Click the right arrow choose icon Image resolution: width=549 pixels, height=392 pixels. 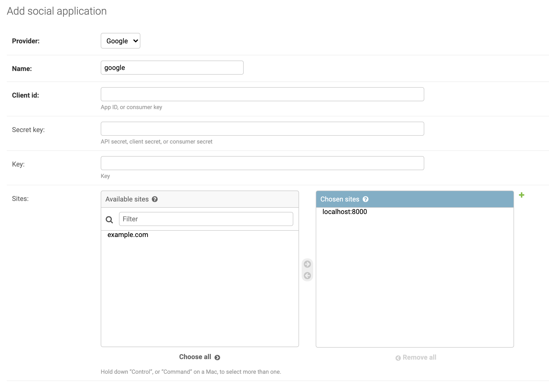point(307,264)
